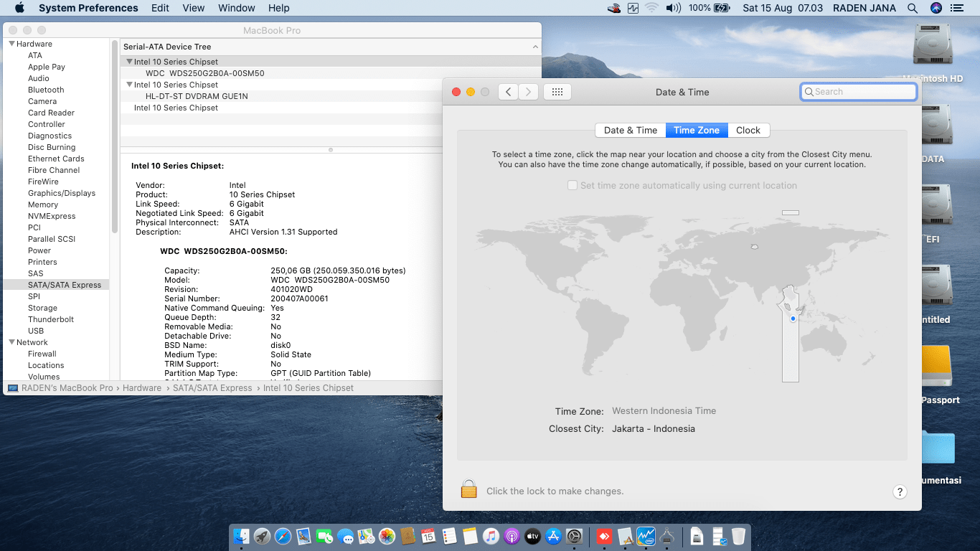This screenshot has height=551, width=980.
Task: Click the volume icon in menu bar
Action: (673, 8)
